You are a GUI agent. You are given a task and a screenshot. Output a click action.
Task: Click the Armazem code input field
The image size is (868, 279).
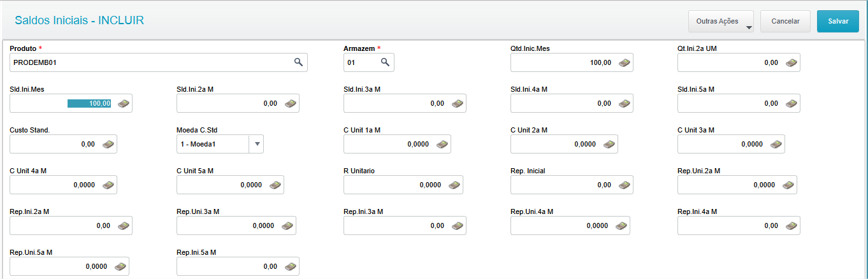(361, 62)
